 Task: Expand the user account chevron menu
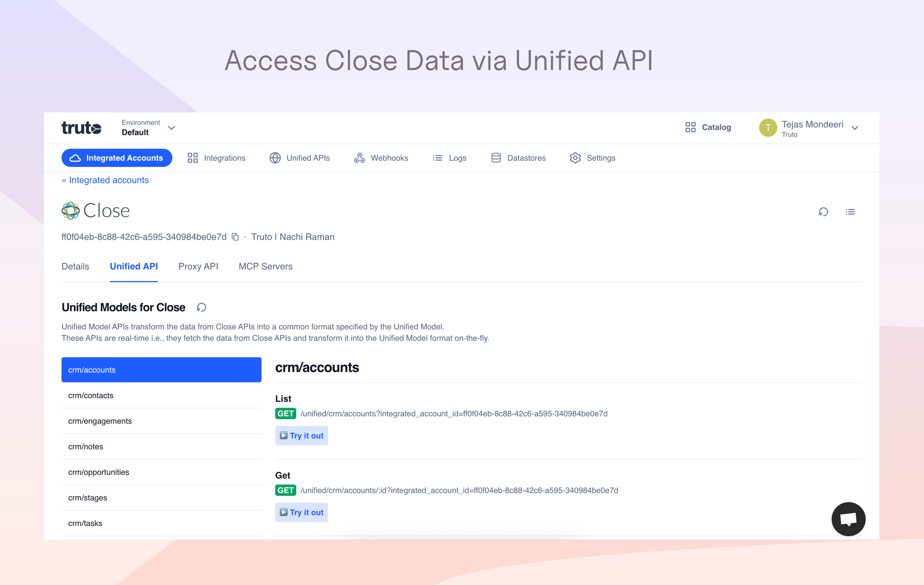[855, 128]
